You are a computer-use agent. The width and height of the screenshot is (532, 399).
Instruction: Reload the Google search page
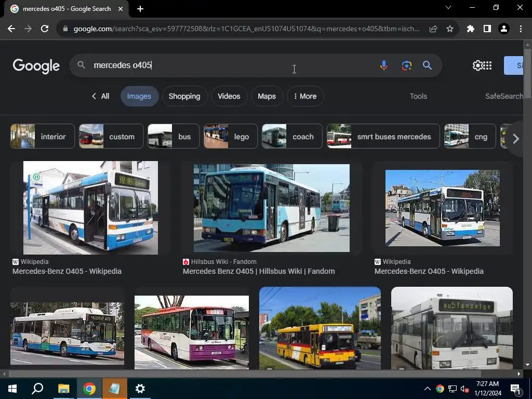point(45,29)
